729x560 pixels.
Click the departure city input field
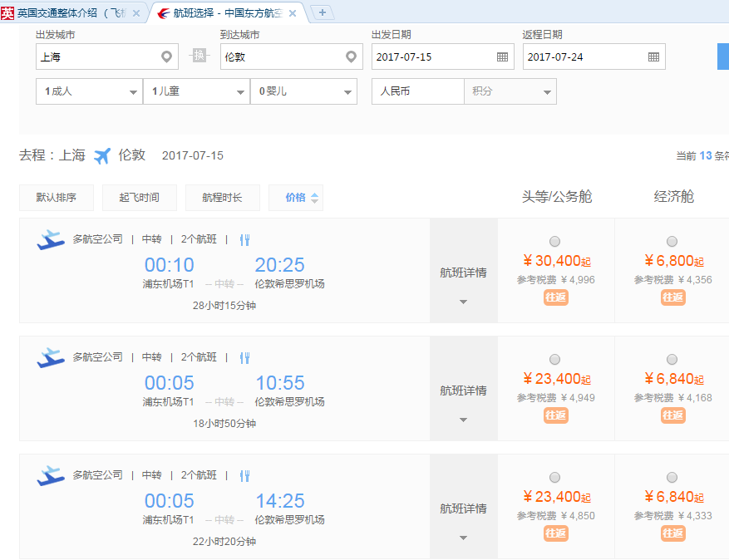(x=96, y=57)
